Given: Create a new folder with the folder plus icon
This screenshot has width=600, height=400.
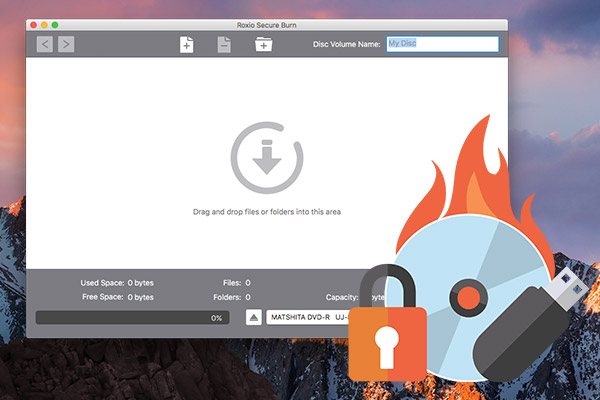Looking at the screenshot, I should point(264,44).
